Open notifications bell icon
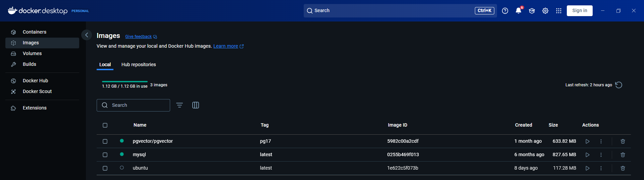The image size is (644, 180). click(x=518, y=11)
